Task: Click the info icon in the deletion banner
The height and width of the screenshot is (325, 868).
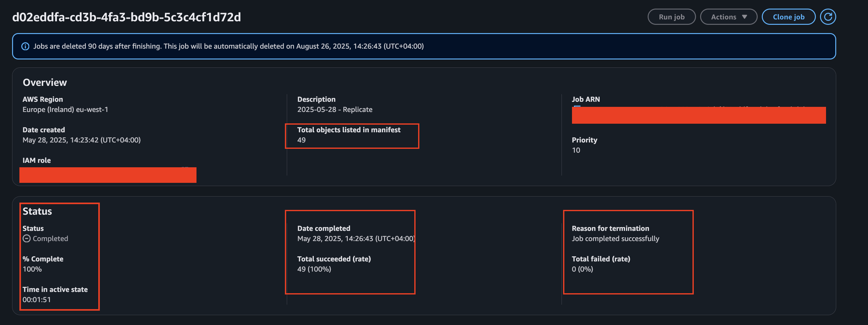Action: pos(25,46)
